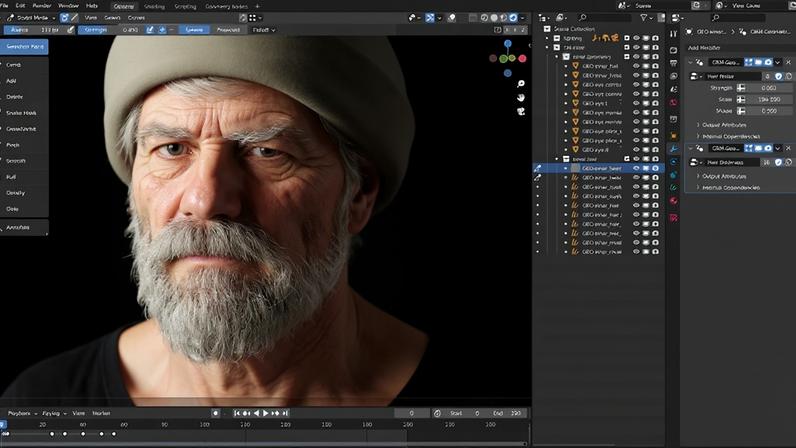This screenshot has width=796, height=448.
Task: Select the Snake Hook tool
Action: 24,113
